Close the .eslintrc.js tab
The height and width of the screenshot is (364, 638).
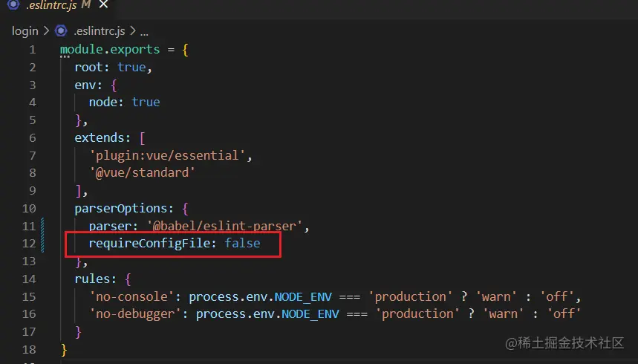click(104, 4)
